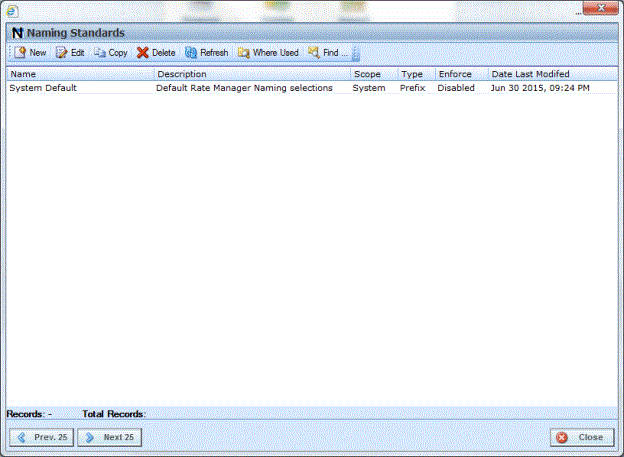
Task: Click the Naming Standards N logo icon
Action: pyautogui.click(x=17, y=33)
